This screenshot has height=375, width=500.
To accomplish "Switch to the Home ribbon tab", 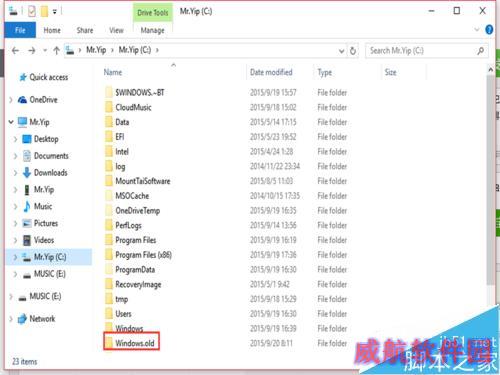I will click(52, 30).
